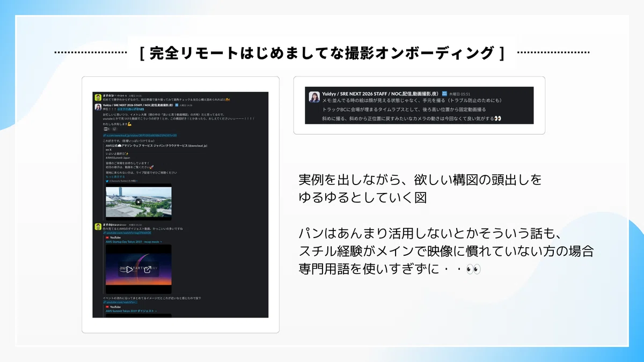
Task: Play the AWS Startup Day video preview
Action: point(129,270)
